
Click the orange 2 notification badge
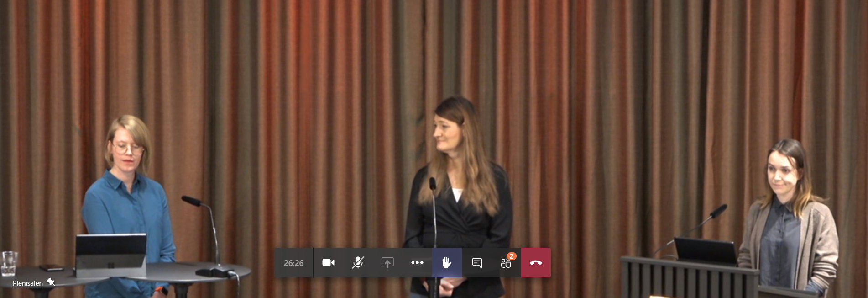(x=512, y=256)
